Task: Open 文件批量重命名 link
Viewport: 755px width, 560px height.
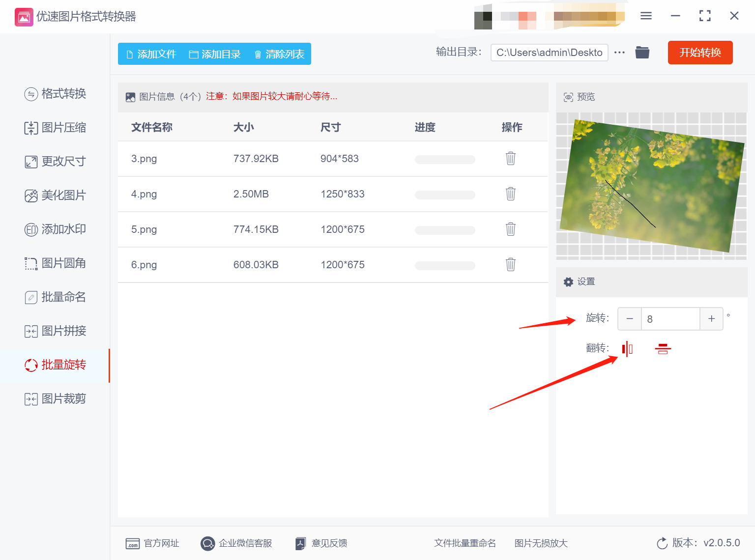Action: click(x=465, y=543)
